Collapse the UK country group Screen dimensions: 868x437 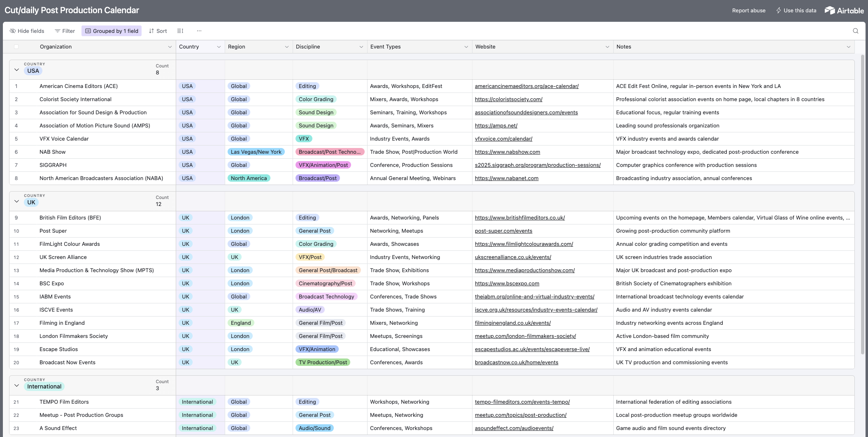(x=16, y=201)
